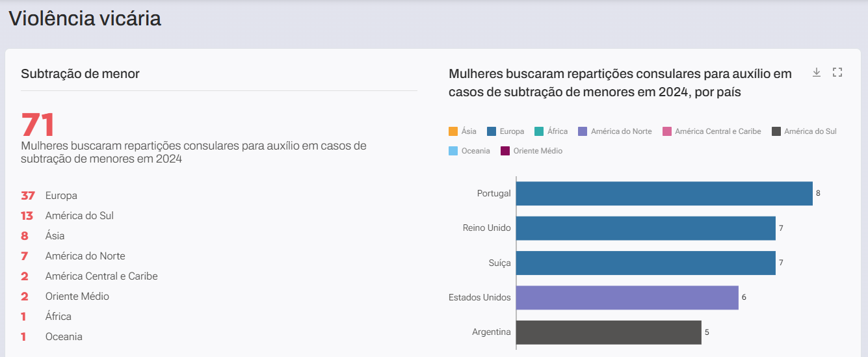Toggle América Central e Caribe legend series

pos(711,131)
